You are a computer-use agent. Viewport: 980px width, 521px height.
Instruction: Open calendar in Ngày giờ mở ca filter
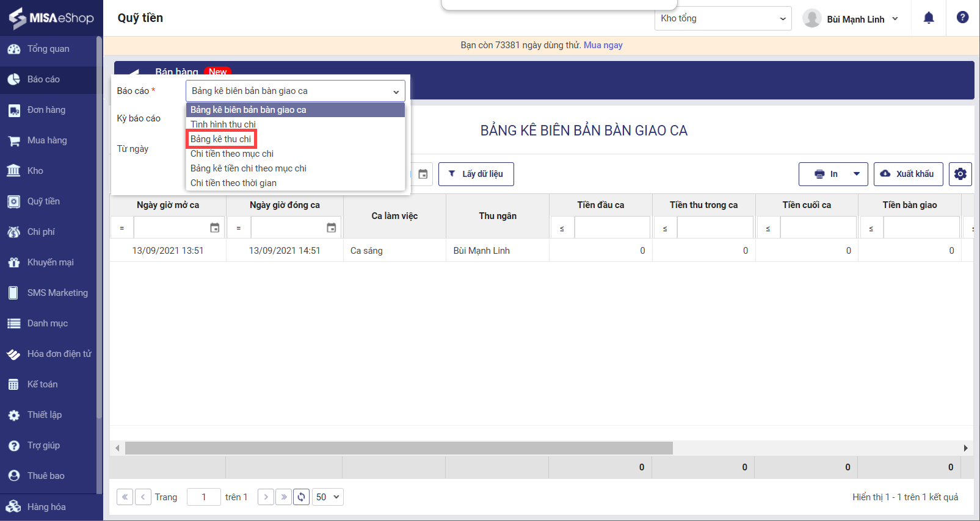pos(215,228)
